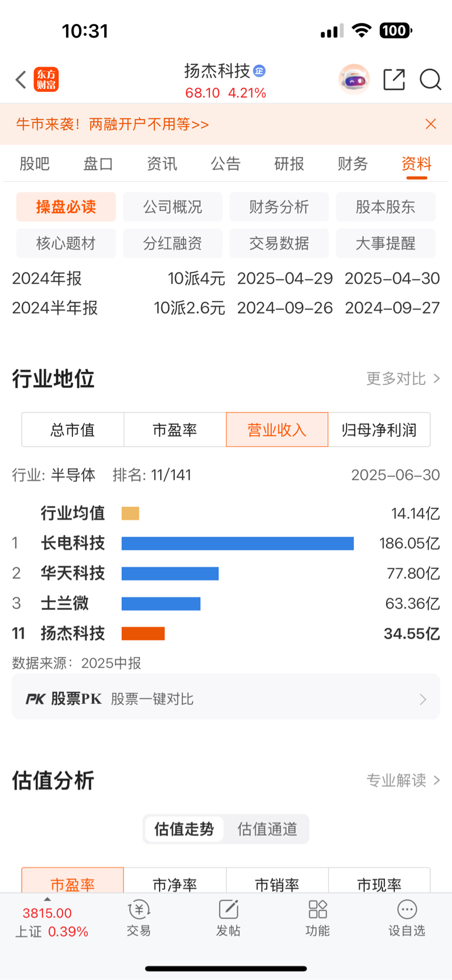452x980 pixels.
Task: Open the 东方财富 logo icon
Action: coord(46,79)
